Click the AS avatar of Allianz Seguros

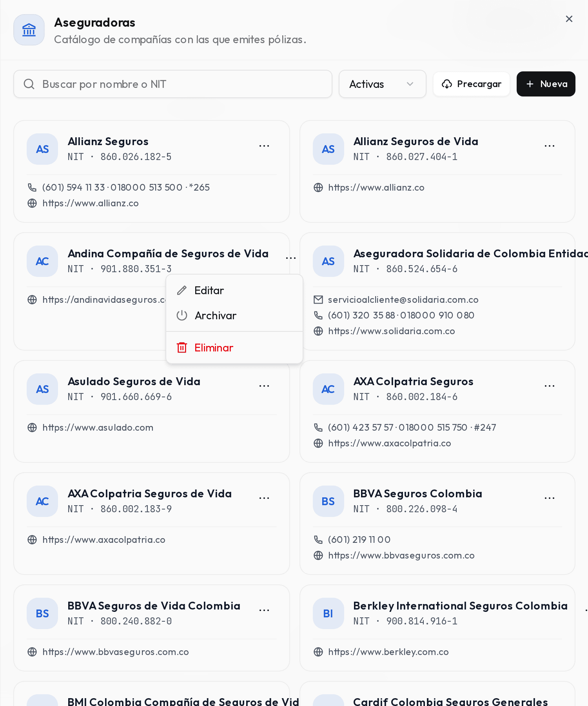(x=42, y=149)
